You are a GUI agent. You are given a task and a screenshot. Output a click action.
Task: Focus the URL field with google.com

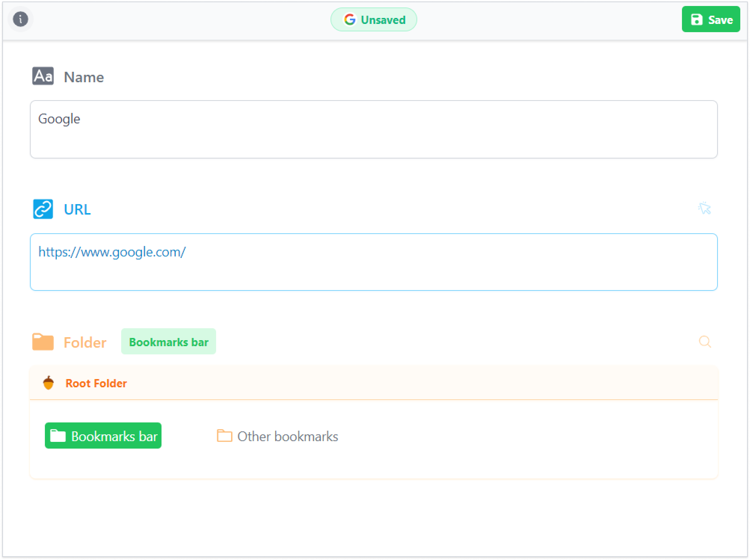pyautogui.click(x=374, y=262)
